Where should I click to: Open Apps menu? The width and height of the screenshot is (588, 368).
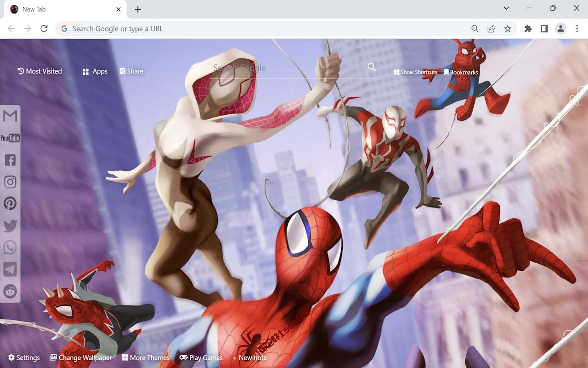point(95,71)
